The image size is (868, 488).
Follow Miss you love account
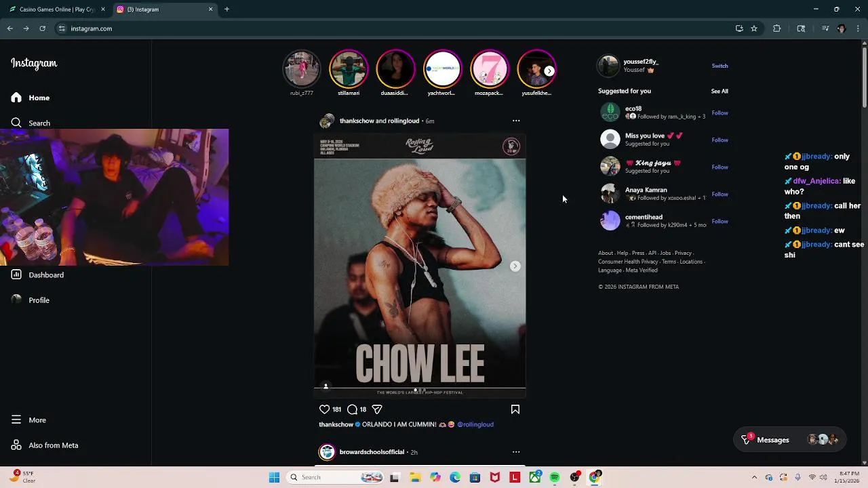pyautogui.click(x=719, y=140)
